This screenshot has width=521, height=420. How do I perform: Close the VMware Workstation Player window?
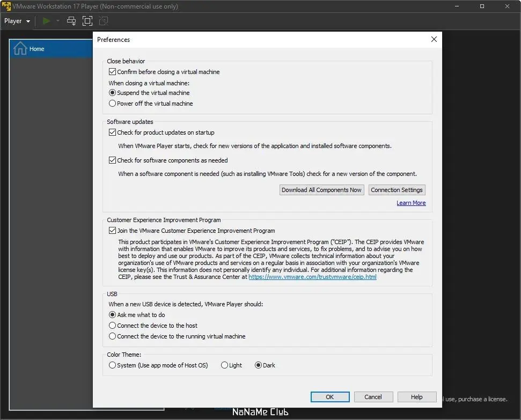point(507,6)
